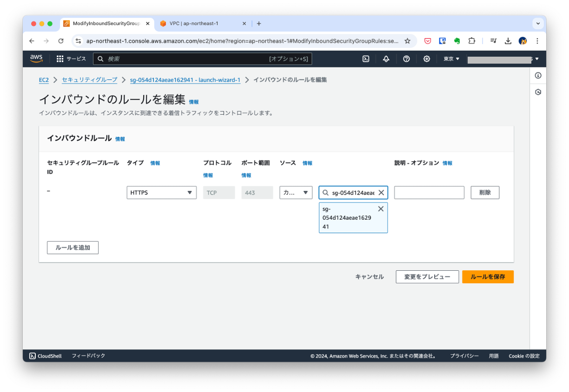
Task: Click 変更をプレビュー button
Action: click(427, 277)
